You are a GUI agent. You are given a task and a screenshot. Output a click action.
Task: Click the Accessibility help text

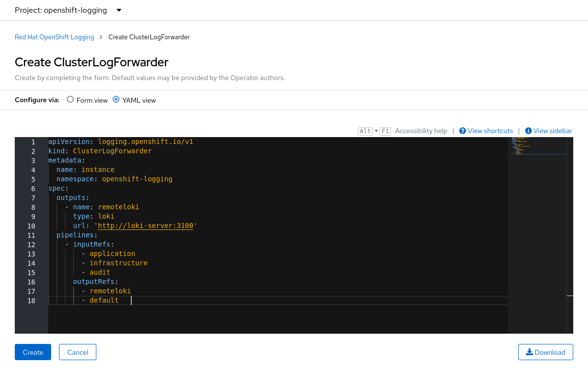[x=421, y=131]
